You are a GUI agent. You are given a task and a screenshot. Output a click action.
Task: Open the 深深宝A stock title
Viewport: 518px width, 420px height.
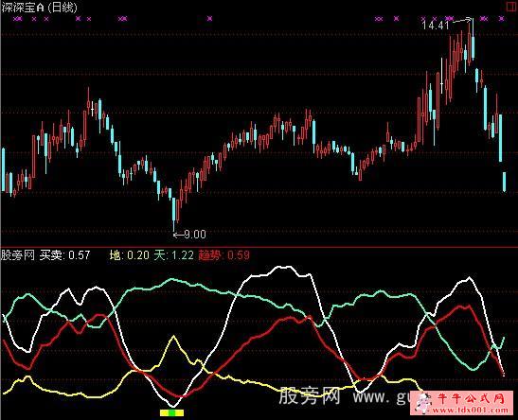pos(22,8)
